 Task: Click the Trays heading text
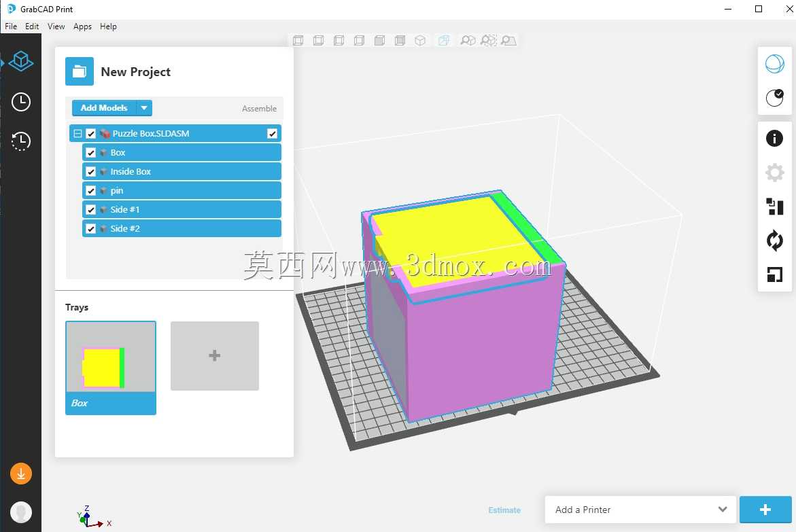pos(77,307)
